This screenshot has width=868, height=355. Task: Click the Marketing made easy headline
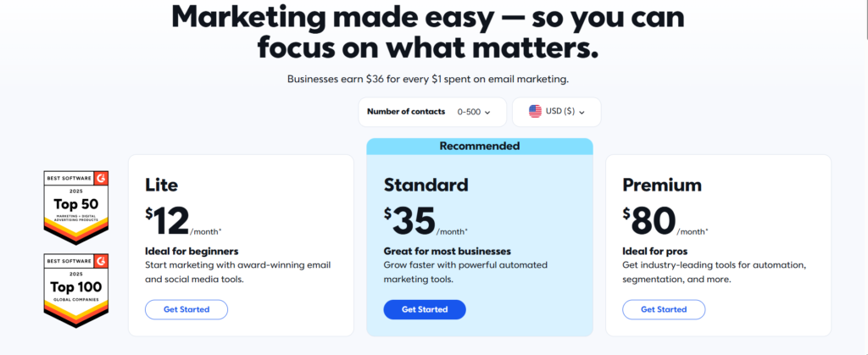pos(428,32)
